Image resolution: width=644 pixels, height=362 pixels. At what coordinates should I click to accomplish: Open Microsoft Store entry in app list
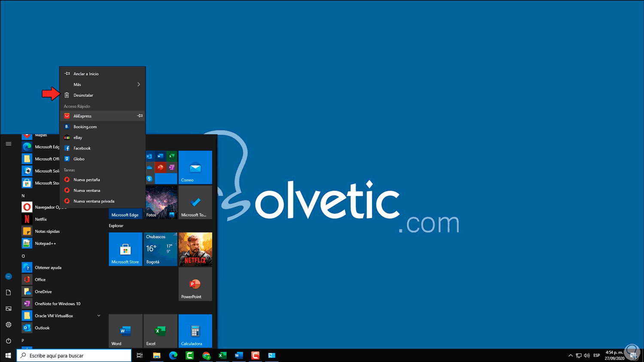tap(41, 183)
